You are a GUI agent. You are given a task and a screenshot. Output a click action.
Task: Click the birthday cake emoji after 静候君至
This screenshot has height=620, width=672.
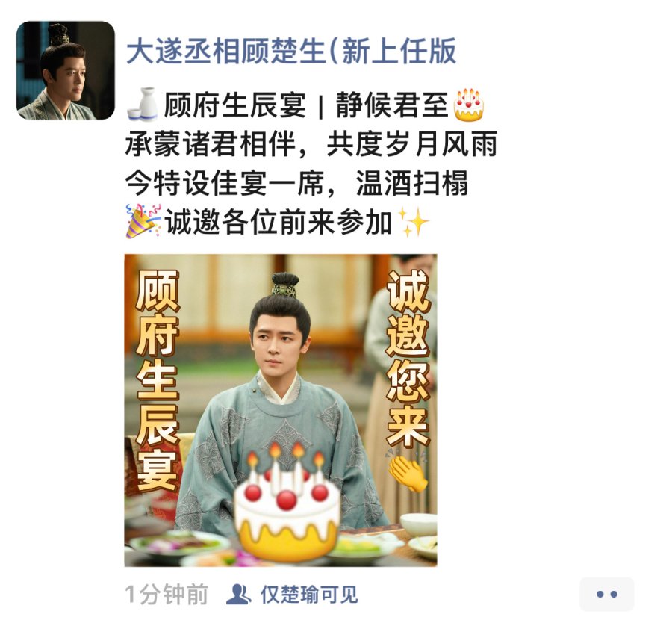pos(469,104)
